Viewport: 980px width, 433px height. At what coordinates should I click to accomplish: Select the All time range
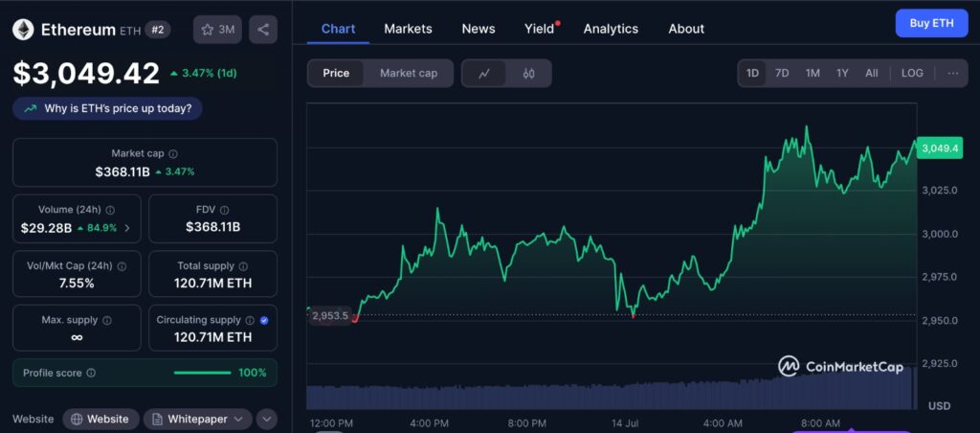click(872, 73)
